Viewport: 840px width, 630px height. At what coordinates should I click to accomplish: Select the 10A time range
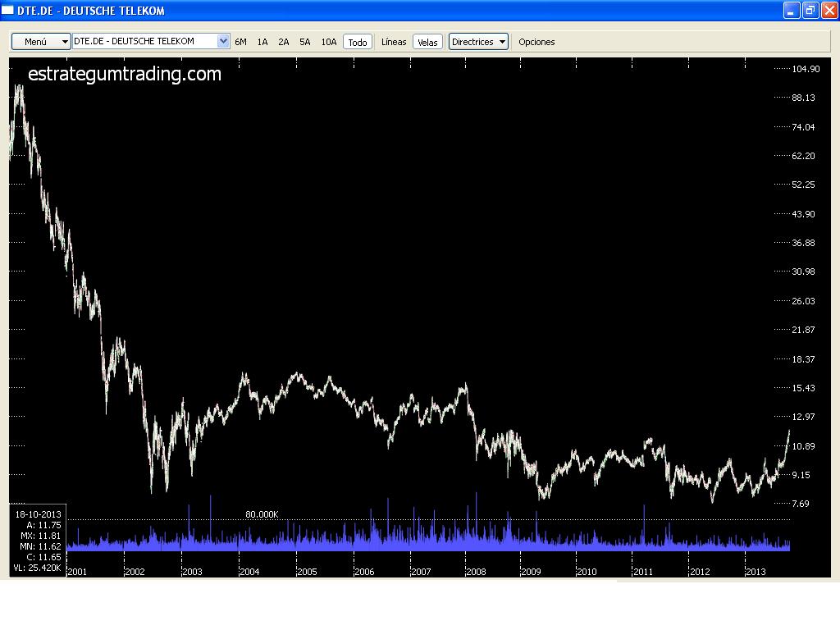point(329,42)
